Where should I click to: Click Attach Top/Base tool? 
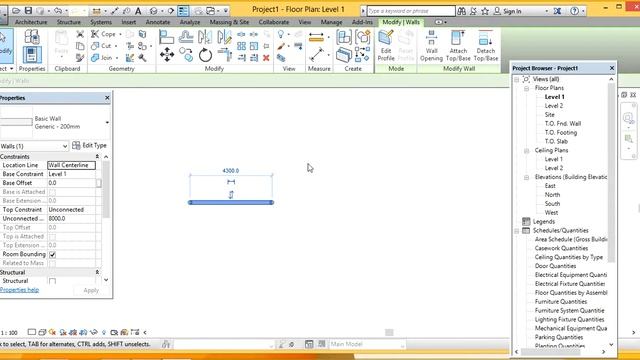coord(458,46)
